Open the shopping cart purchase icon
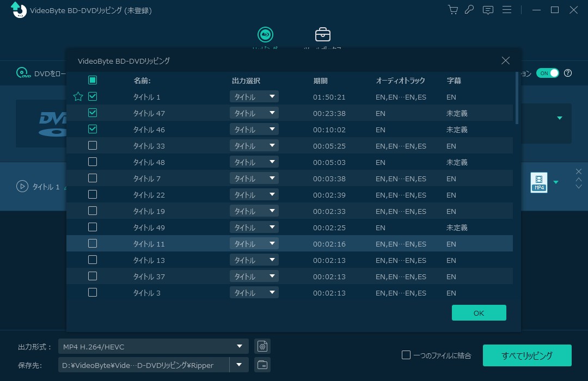This screenshot has height=381, width=588. pyautogui.click(x=453, y=10)
